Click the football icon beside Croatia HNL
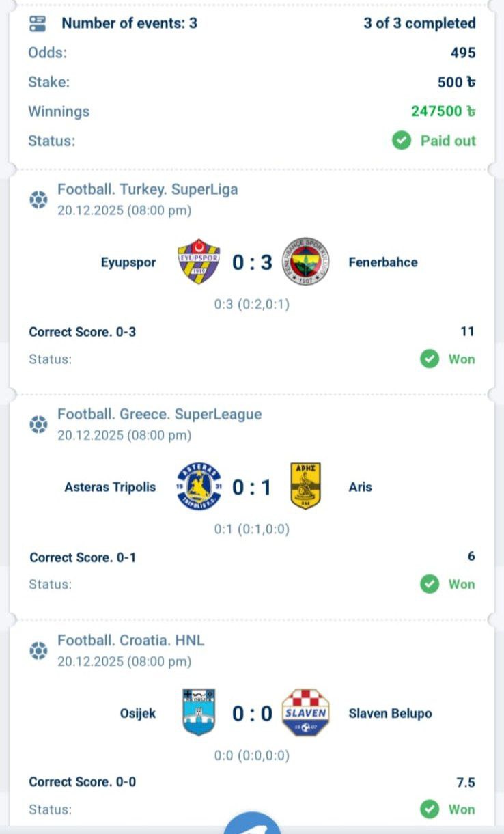 (38, 650)
